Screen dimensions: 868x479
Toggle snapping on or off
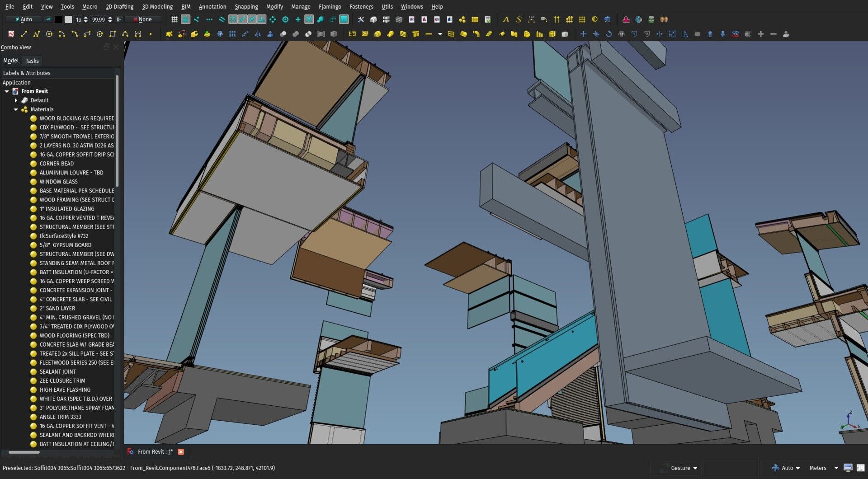point(186,19)
